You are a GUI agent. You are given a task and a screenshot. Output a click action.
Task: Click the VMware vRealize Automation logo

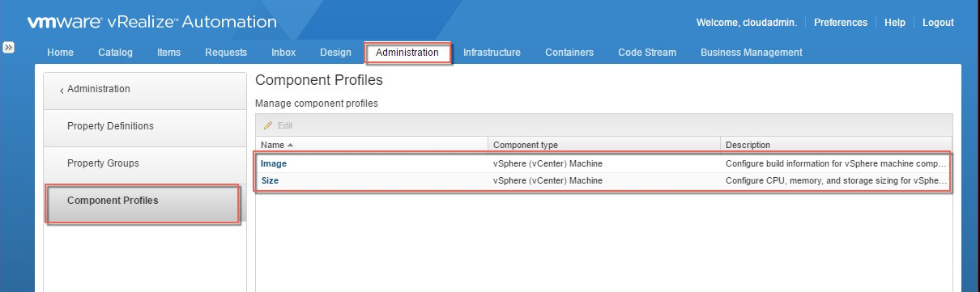tap(152, 22)
